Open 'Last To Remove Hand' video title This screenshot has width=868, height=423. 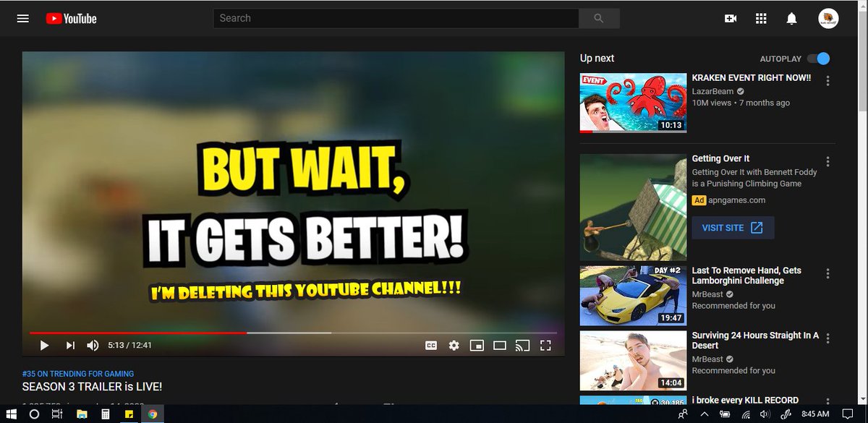pyautogui.click(x=747, y=275)
